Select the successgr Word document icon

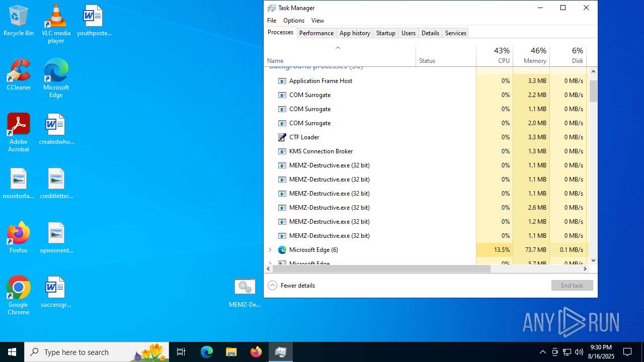point(56,292)
